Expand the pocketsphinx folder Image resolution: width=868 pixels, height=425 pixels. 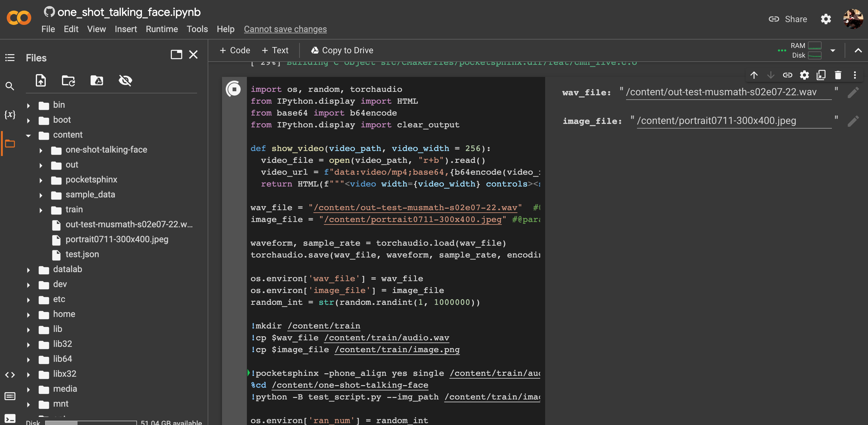pyautogui.click(x=41, y=180)
